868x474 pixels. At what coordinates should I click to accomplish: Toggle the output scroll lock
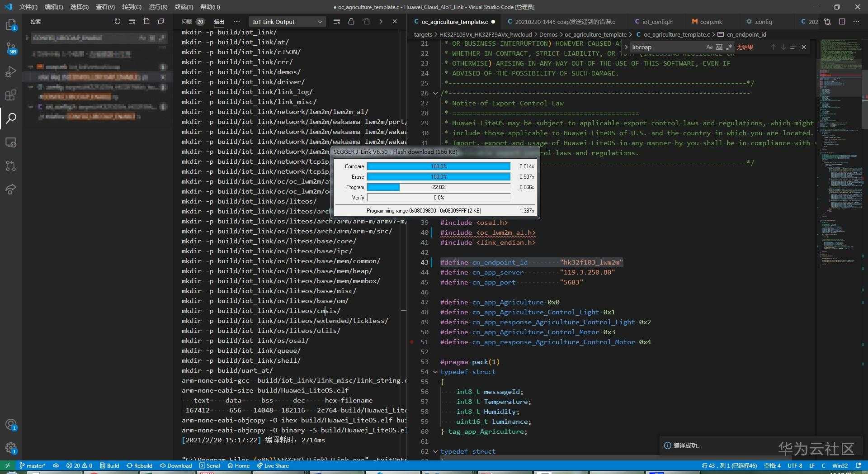(x=351, y=22)
